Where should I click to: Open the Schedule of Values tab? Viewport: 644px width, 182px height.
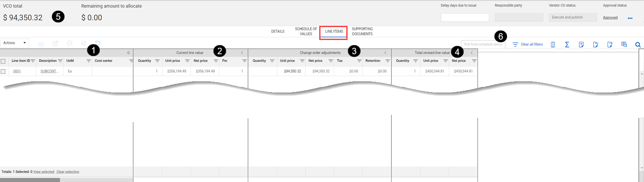pos(306,31)
